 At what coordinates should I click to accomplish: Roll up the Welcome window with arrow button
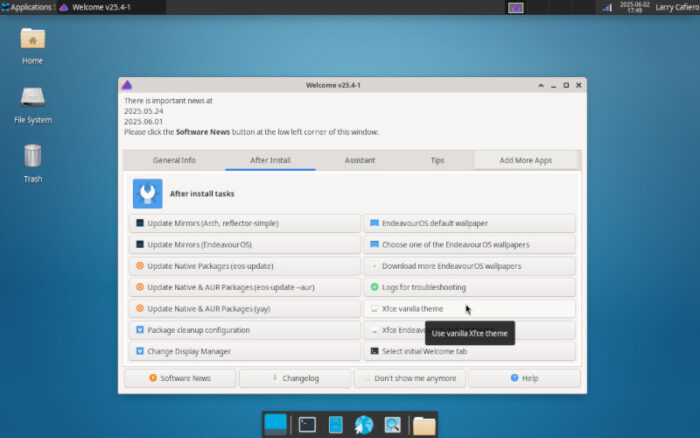pos(541,85)
